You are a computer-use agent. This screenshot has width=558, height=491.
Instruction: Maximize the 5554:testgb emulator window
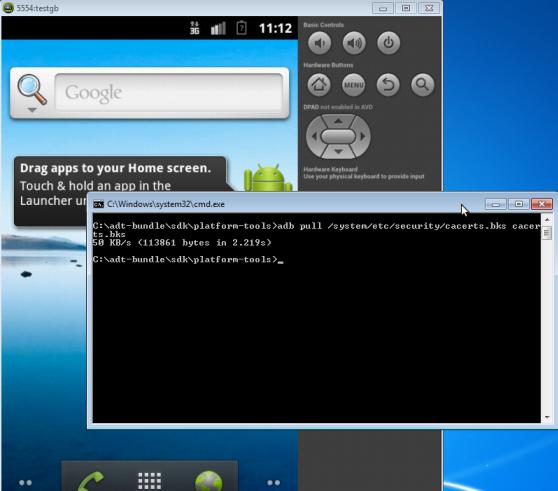click(406, 8)
